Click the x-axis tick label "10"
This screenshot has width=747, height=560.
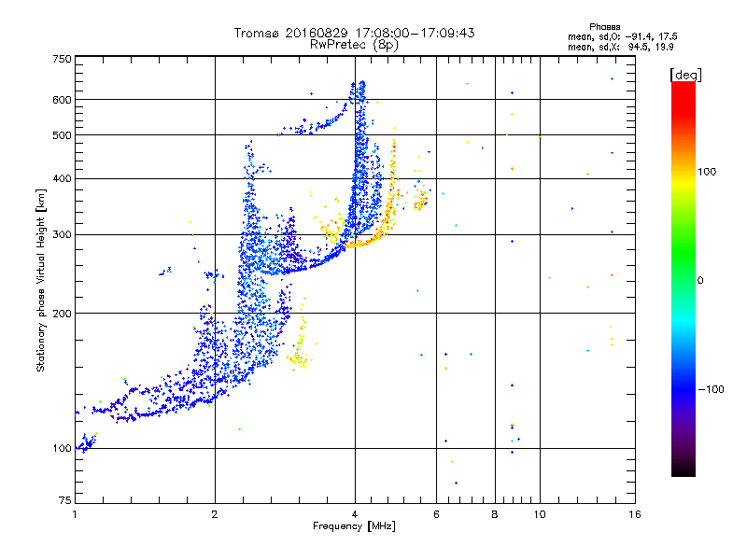[540, 514]
